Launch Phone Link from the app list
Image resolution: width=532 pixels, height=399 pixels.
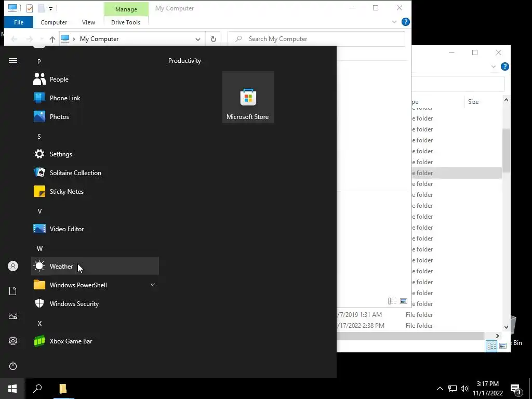tap(95, 98)
